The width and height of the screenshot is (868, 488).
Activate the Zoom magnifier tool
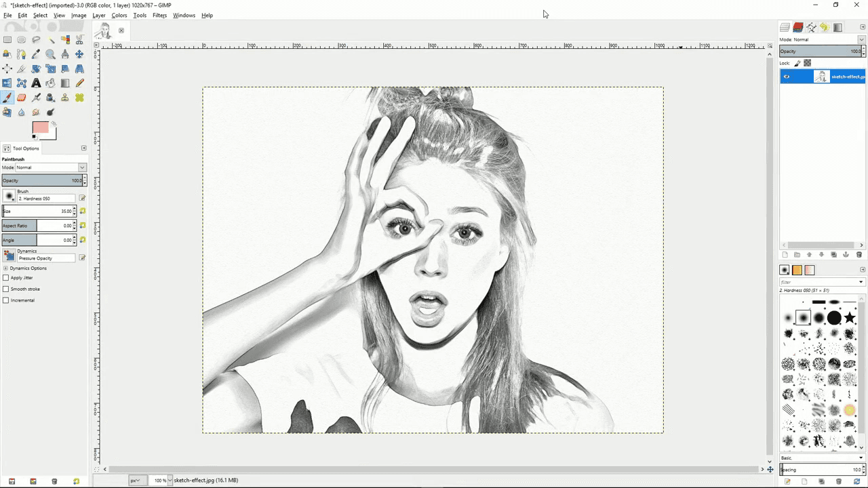click(51, 54)
